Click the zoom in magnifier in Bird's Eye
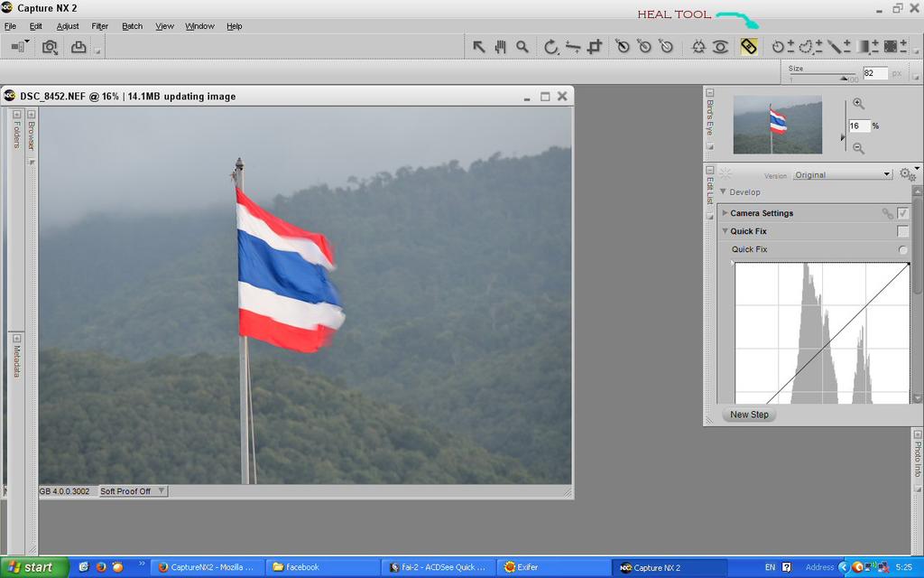Screen dimensions: 924x578 [858, 104]
